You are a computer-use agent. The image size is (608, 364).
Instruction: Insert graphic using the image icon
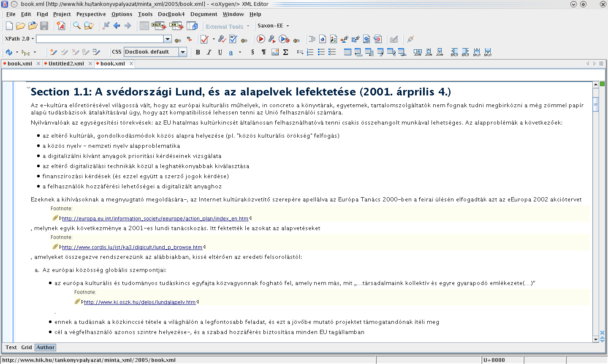tap(275, 52)
